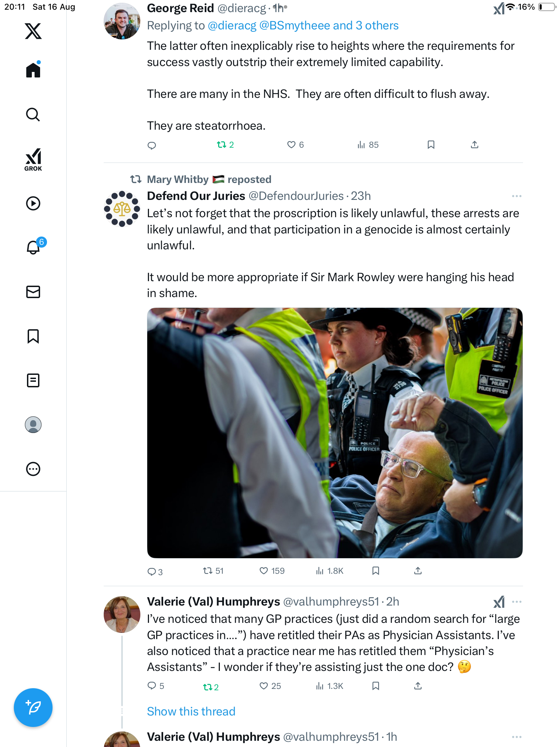Viewport: 560px width, 747px height.
Task: Open sidebar Bookmarks page
Action: [33, 336]
